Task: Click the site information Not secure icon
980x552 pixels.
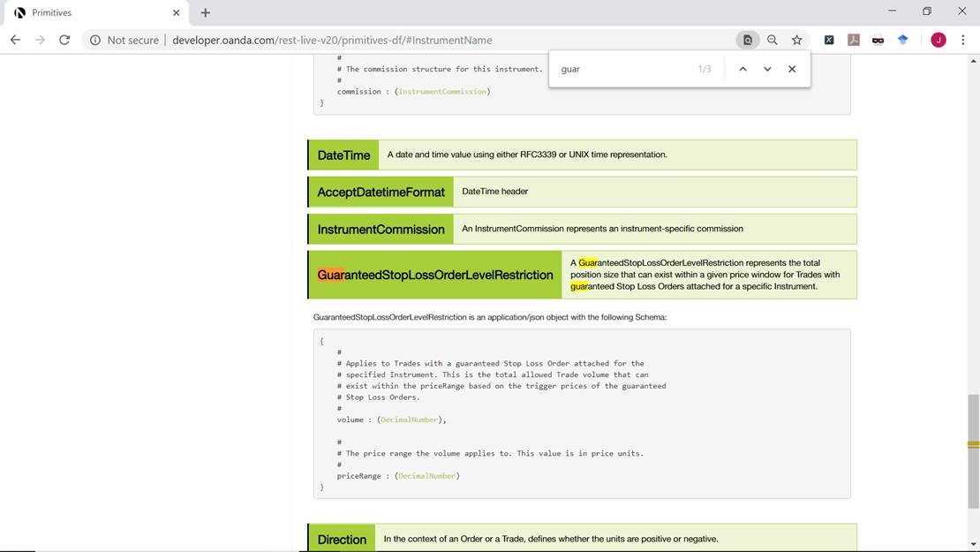Action: [94, 40]
